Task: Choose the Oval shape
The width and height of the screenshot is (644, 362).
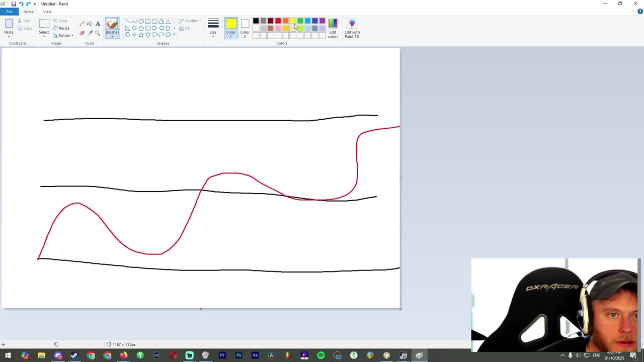Action: (141, 22)
